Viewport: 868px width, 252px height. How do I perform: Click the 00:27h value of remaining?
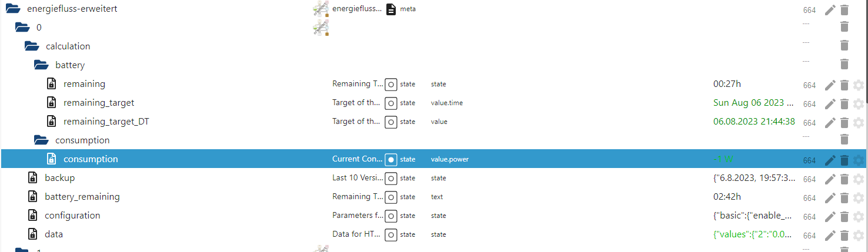click(x=727, y=84)
